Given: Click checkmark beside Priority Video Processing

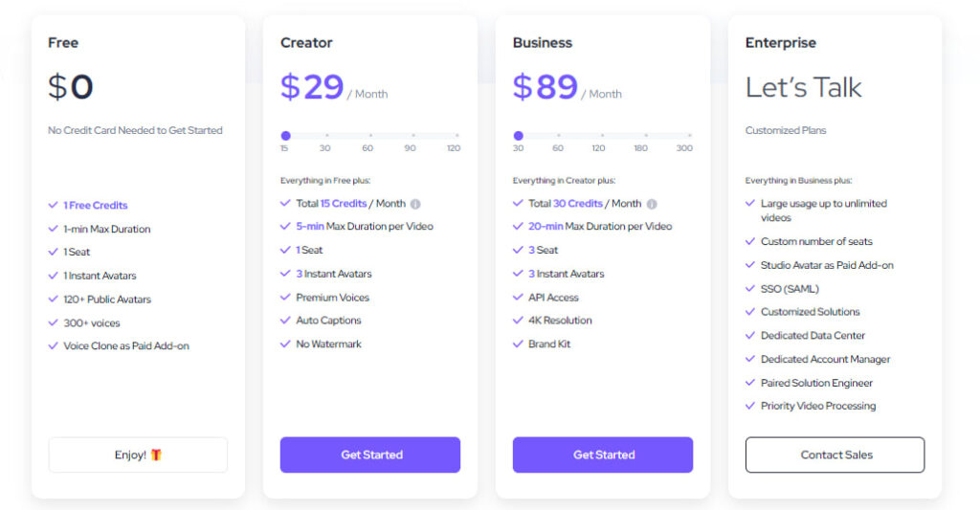Looking at the screenshot, I should [x=750, y=406].
